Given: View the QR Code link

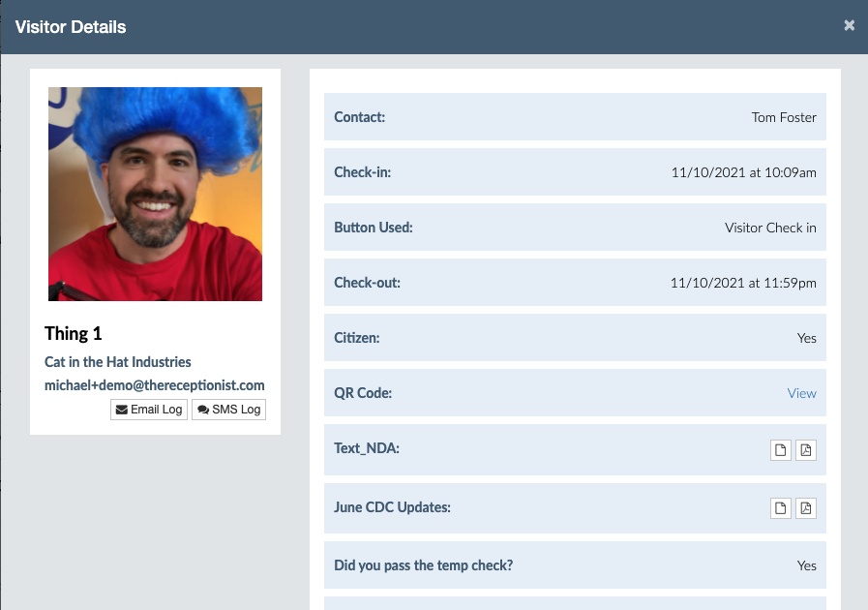Looking at the screenshot, I should click(801, 393).
